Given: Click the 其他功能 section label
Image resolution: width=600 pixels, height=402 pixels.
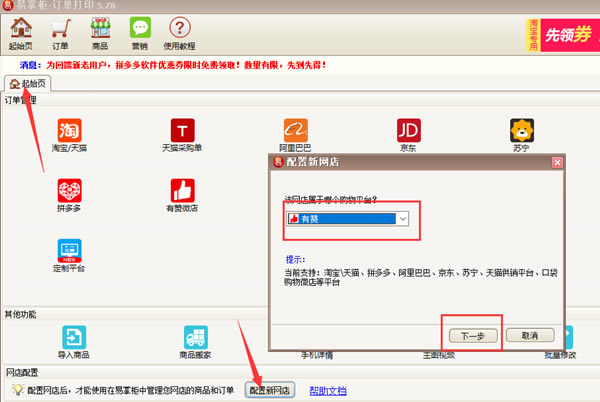Looking at the screenshot, I should point(21,314).
